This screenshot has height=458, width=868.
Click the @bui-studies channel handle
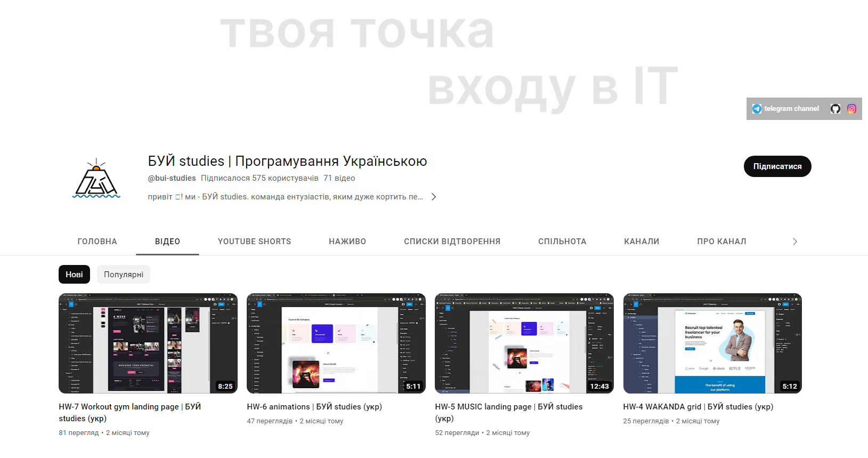tap(172, 178)
